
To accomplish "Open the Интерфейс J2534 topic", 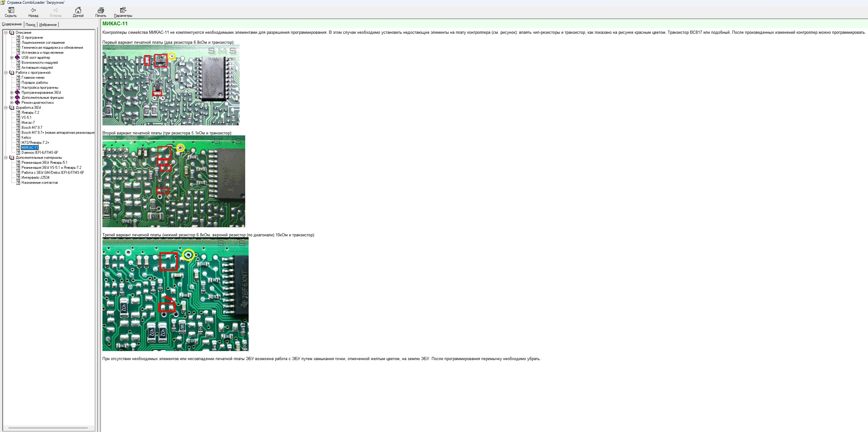I will (35, 178).
